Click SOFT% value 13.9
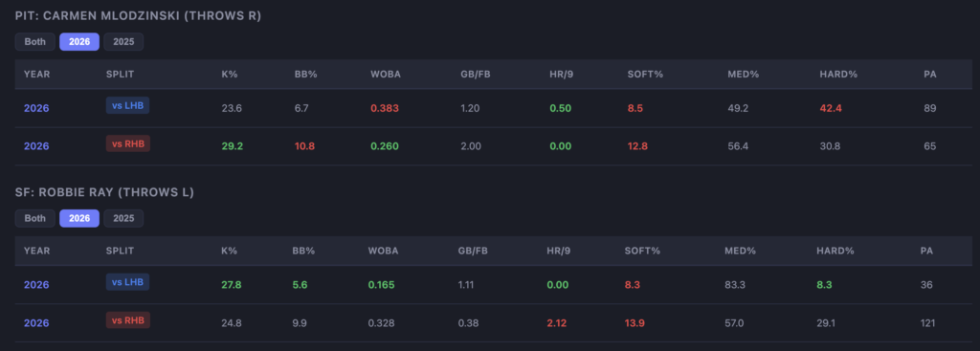 [635, 323]
